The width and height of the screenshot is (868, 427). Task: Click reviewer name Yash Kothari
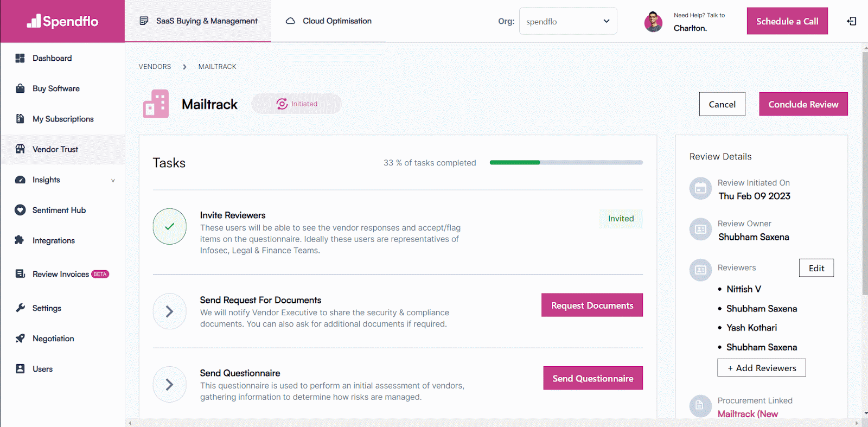tap(752, 328)
